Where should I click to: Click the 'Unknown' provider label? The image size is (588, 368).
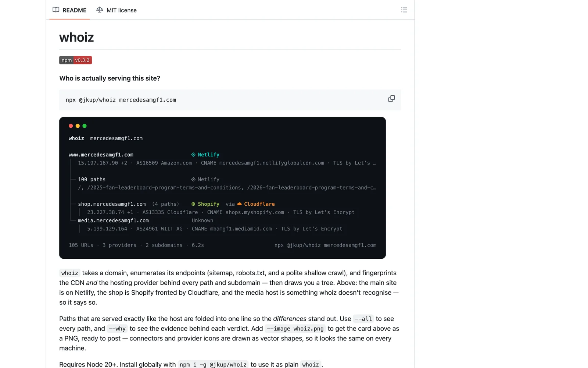click(202, 220)
